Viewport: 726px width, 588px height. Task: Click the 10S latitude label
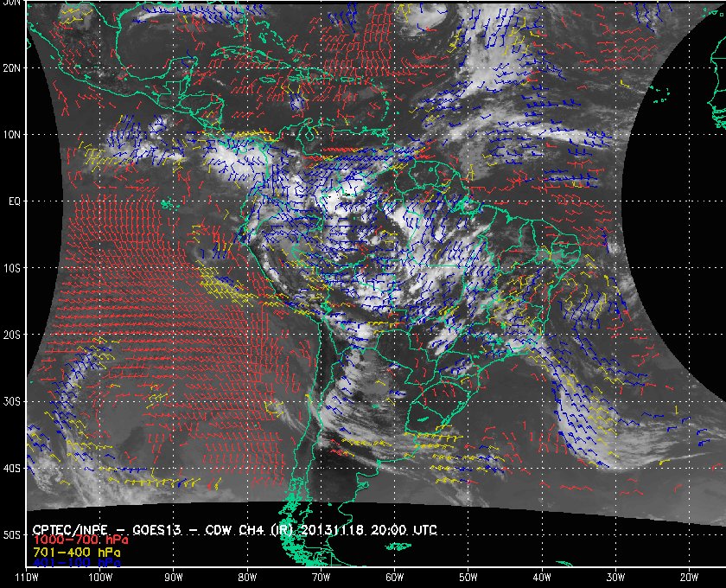[x=11, y=268]
